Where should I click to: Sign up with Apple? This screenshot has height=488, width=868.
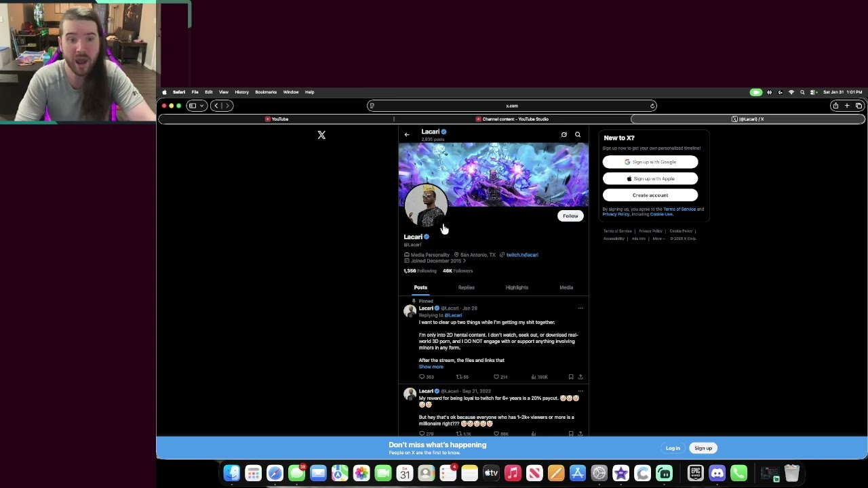[650, 179]
